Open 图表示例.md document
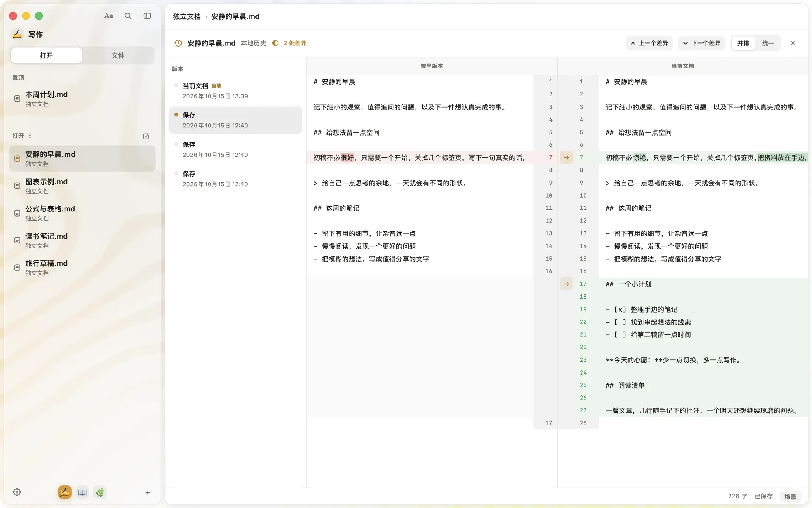This screenshot has height=508, width=812. pyautogui.click(x=82, y=186)
